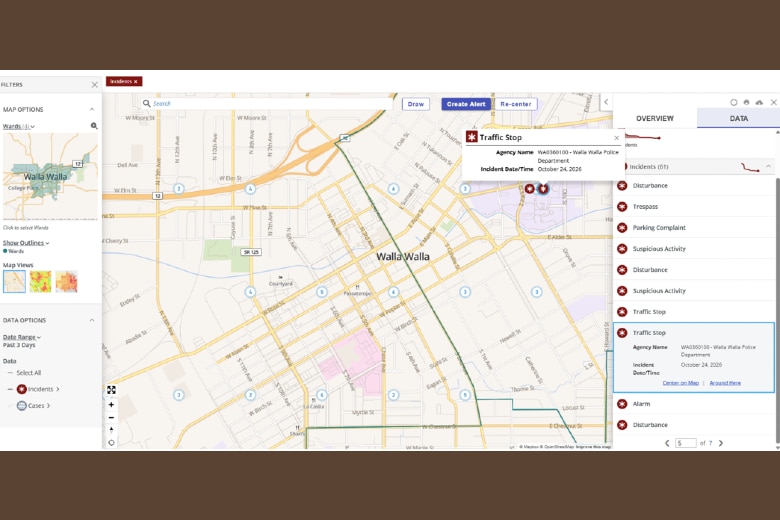780x520 pixels.
Task: Collapse the right panel using the left arrow
Action: (606, 103)
